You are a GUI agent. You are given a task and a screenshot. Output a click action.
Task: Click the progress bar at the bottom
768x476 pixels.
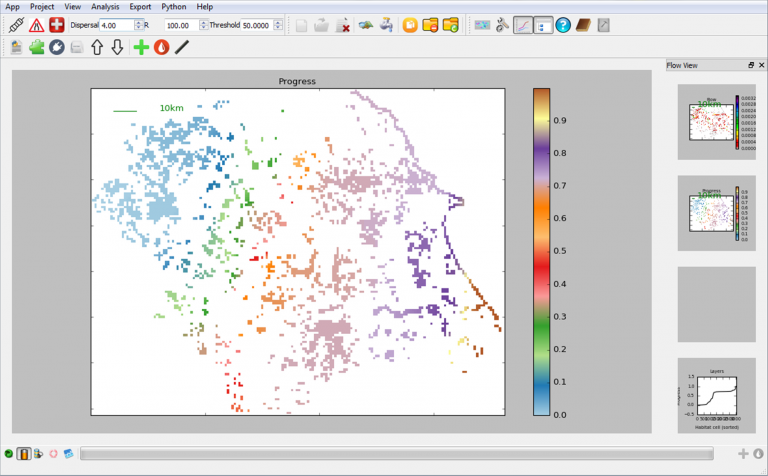395,454
